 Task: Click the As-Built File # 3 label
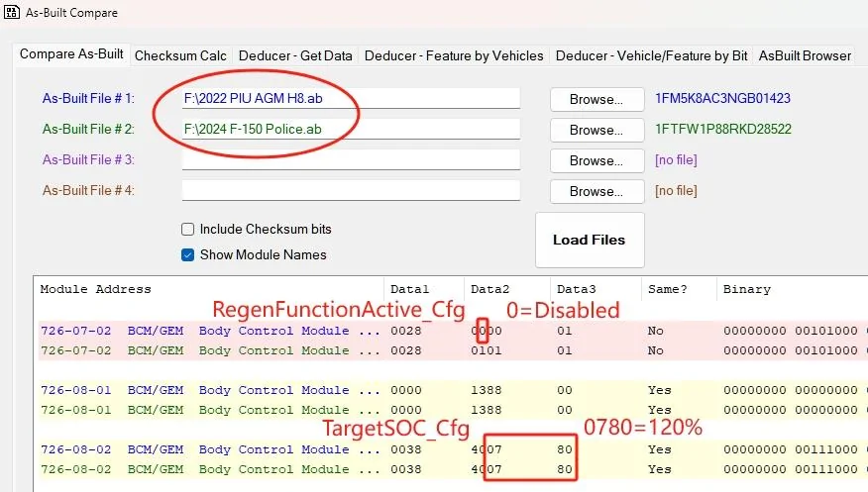click(x=88, y=159)
